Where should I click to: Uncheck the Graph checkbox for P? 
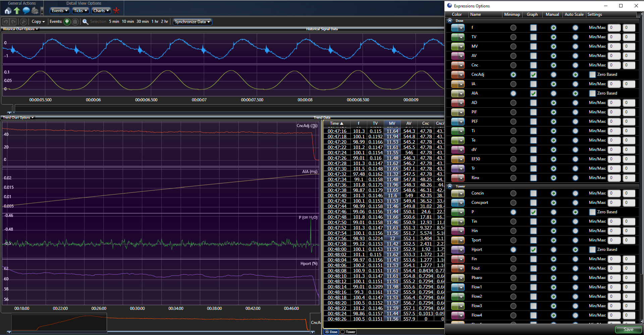point(533,212)
